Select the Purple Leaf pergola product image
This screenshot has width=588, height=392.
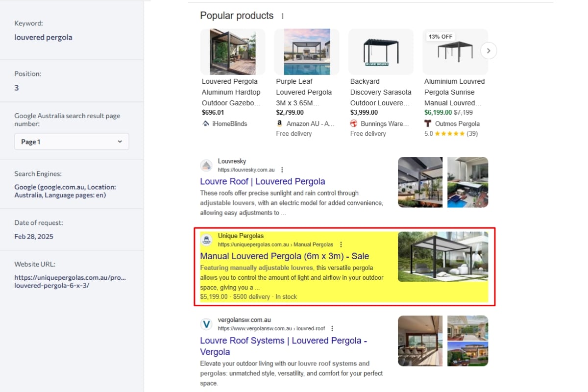point(307,51)
